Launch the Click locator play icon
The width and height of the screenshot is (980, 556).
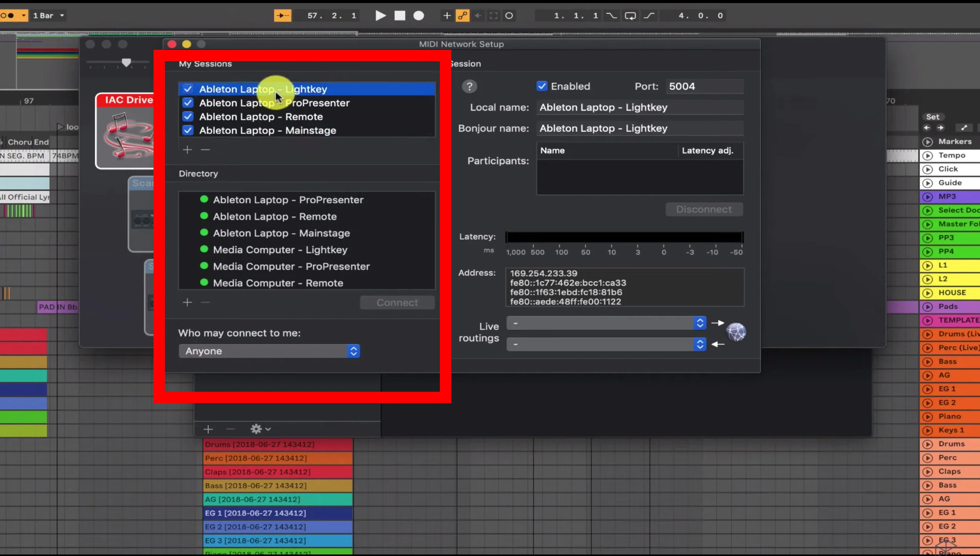927,169
